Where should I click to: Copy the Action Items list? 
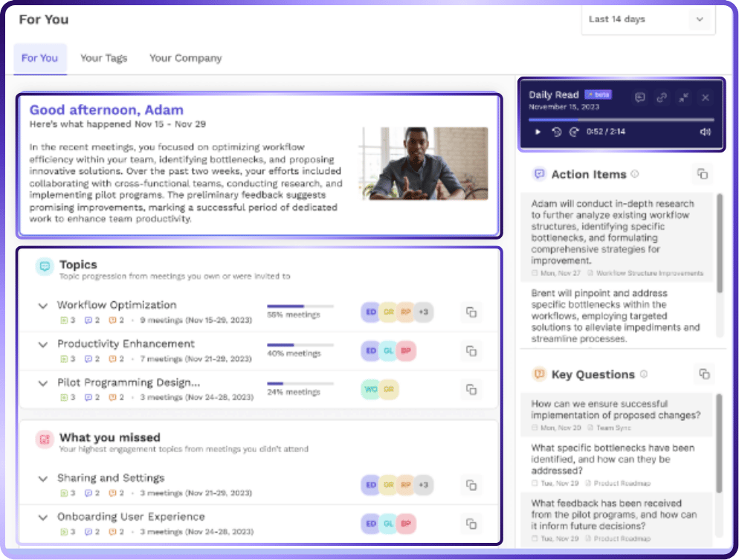[703, 175]
